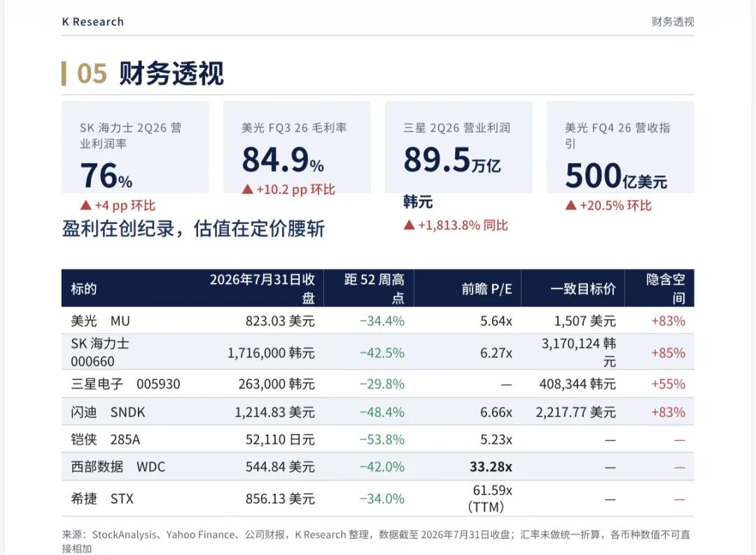Image resolution: width=756 pixels, height=555 pixels.
Task: Click the 84.9% figure
Action: pos(283,160)
